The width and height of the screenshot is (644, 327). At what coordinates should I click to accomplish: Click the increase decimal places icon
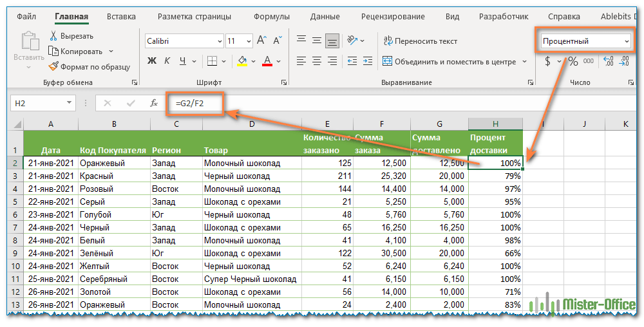(x=608, y=61)
